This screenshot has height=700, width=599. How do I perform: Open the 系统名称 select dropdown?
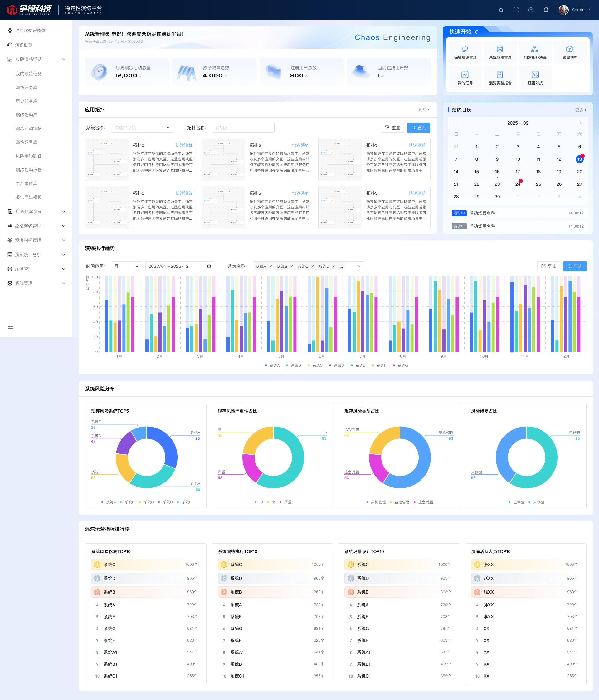point(142,128)
